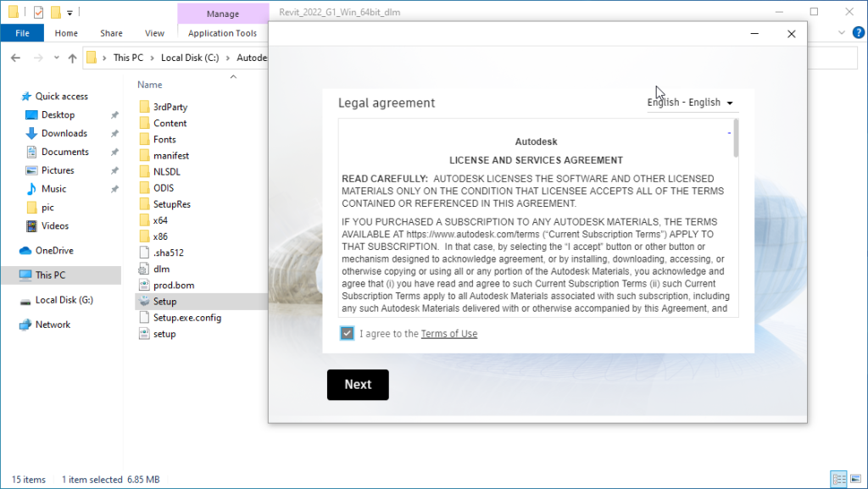Switch to the Share ribbon tab
The height and width of the screenshot is (489, 868).
pyautogui.click(x=111, y=33)
